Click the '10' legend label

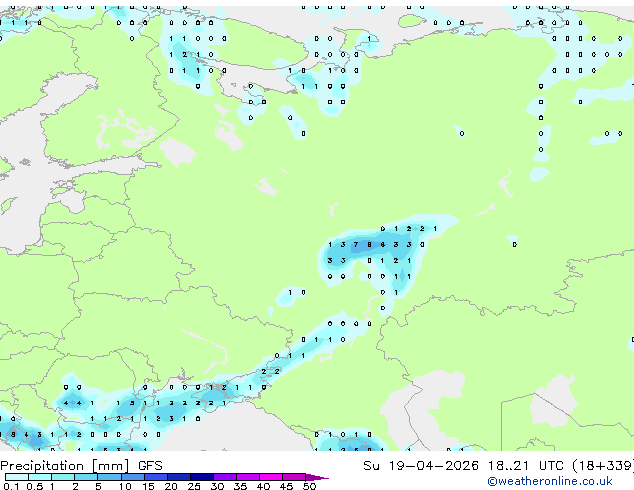[125, 486]
